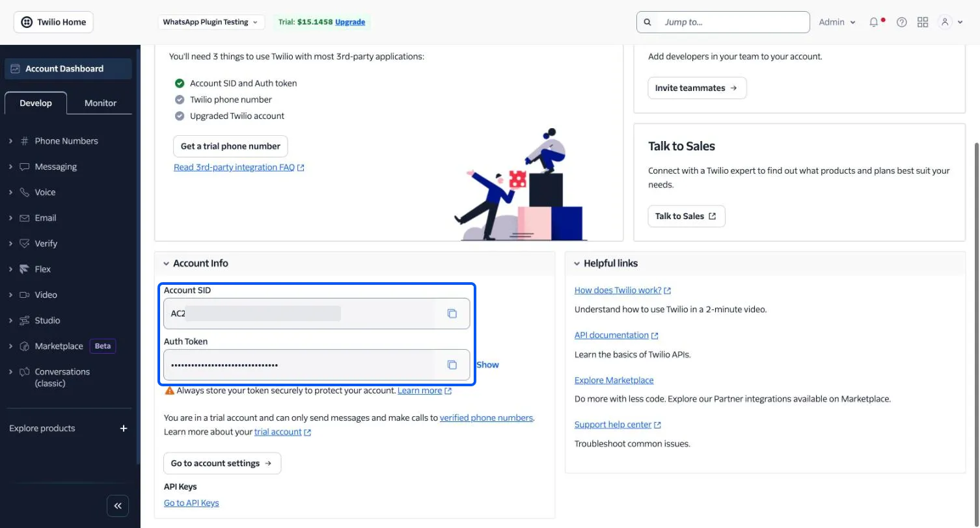Click the Talk to Sales button
This screenshot has width=980, height=528.
point(687,216)
